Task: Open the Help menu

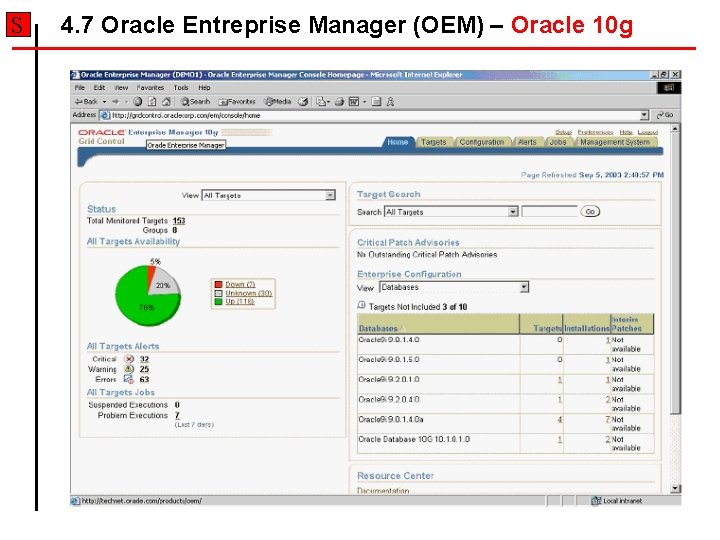Action: [204, 87]
